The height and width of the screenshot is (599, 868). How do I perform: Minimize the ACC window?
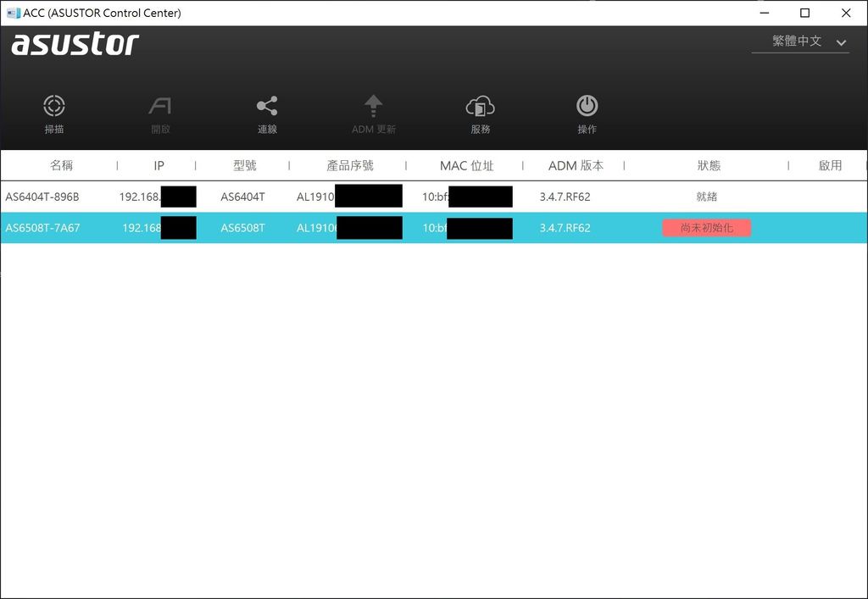tap(765, 13)
